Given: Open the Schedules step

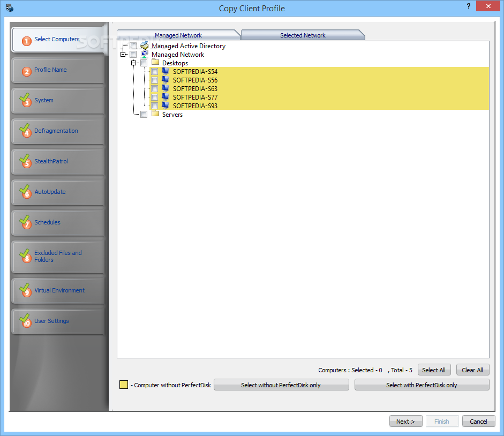Looking at the screenshot, I should coord(58,223).
